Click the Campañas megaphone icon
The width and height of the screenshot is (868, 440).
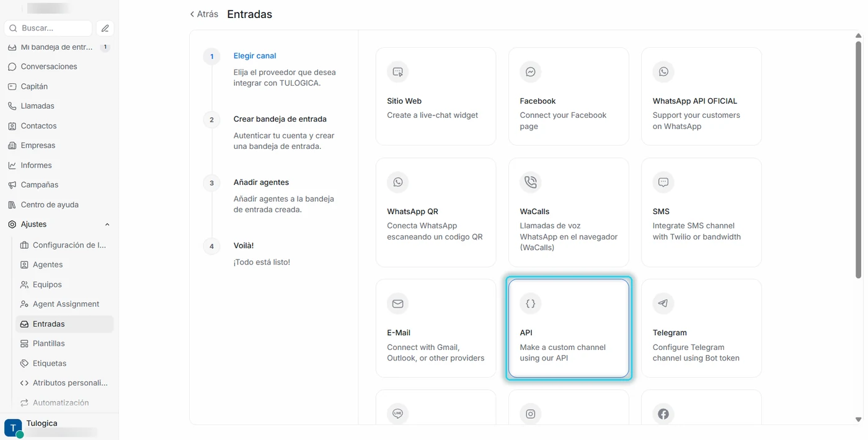point(12,185)
